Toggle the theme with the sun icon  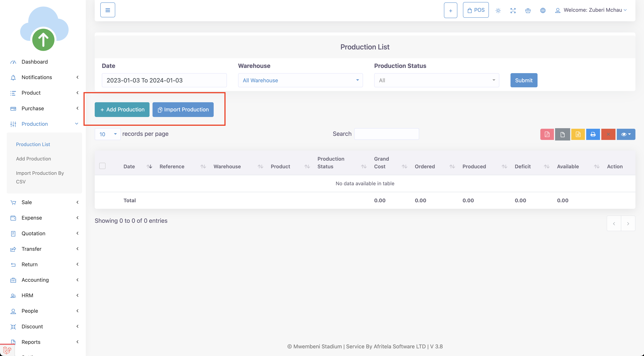tap(498, 10)
